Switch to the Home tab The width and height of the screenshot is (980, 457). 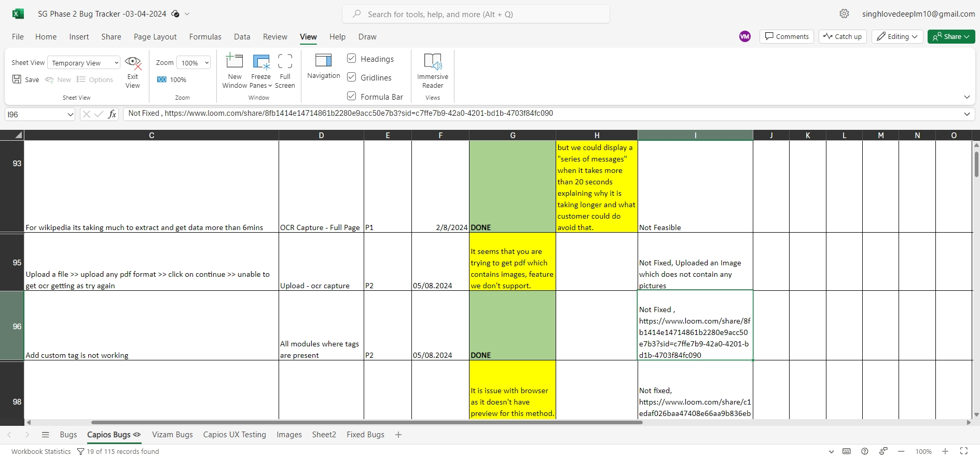tap(46, 37)
